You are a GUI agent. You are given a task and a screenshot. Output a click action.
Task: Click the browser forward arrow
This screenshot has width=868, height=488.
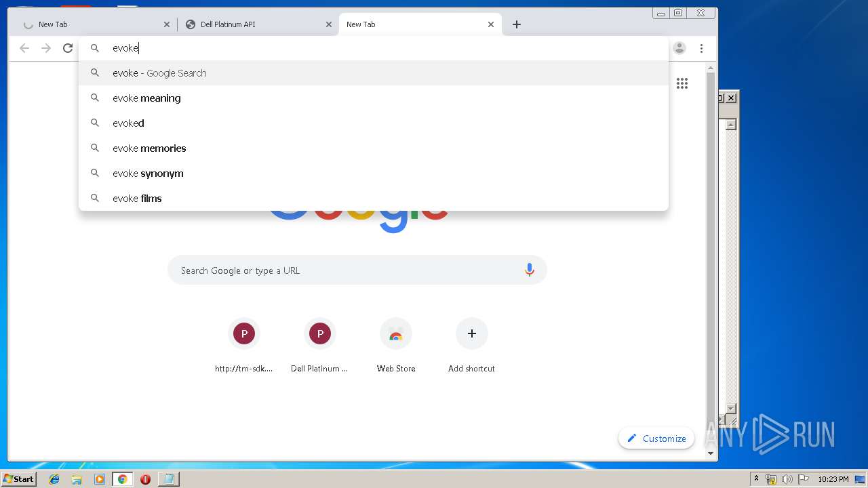pos(46,48)
